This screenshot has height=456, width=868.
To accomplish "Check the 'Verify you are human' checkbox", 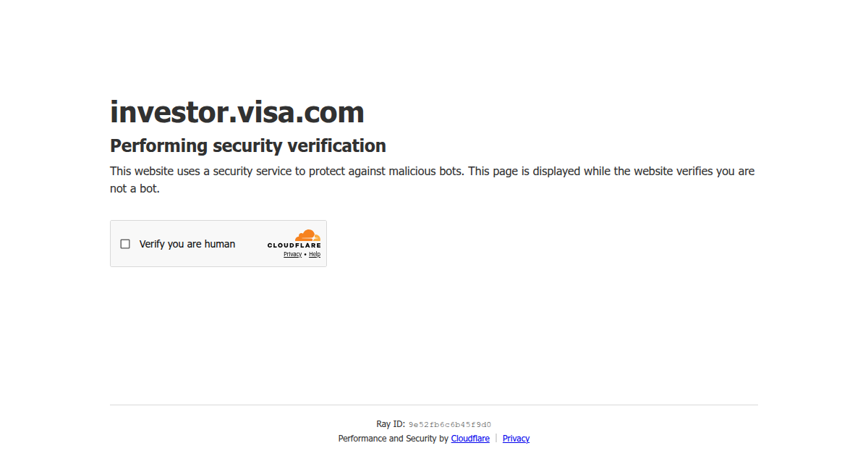I will coord(125,244).
